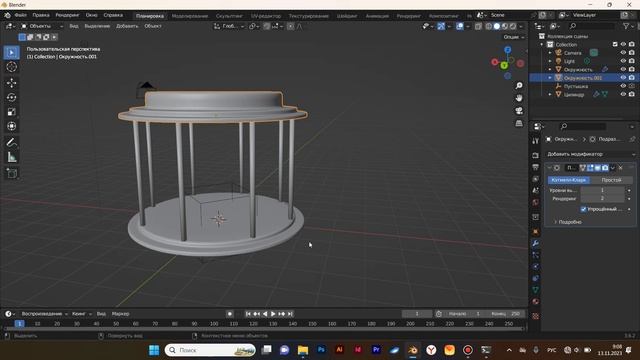The height and width of the screenshot is (360, 640).
Task: Open the Tool properties tab
Action: [536, 141]
